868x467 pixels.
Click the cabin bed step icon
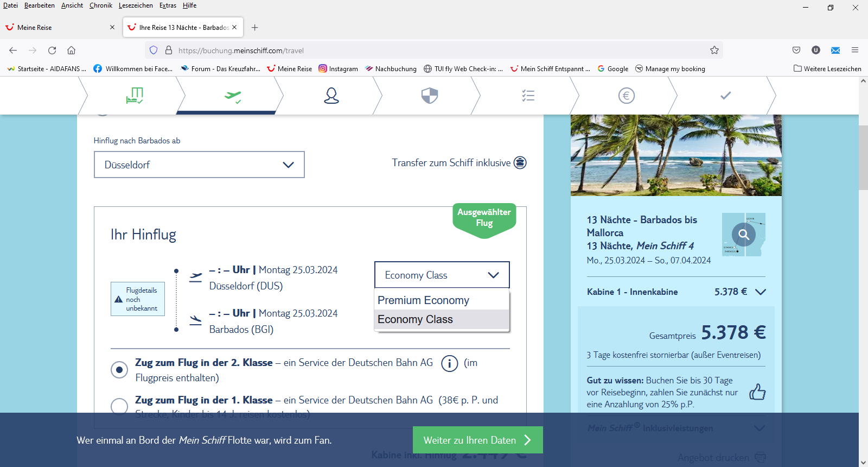tap(134, 96)
